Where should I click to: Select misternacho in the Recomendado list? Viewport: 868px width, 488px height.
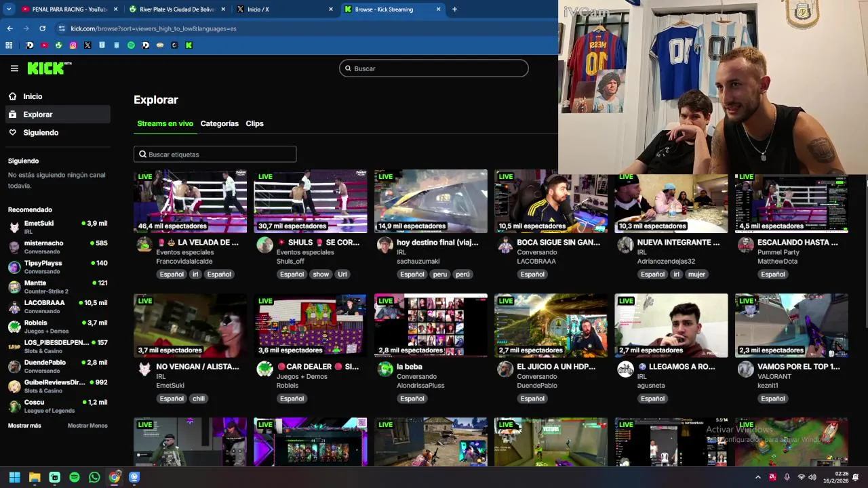coord(58,247)
